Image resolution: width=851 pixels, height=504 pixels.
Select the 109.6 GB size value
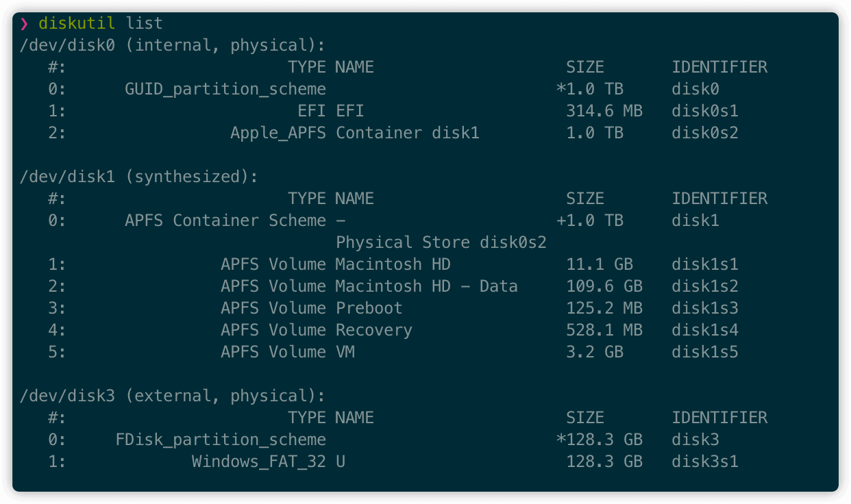click(604, 286)
